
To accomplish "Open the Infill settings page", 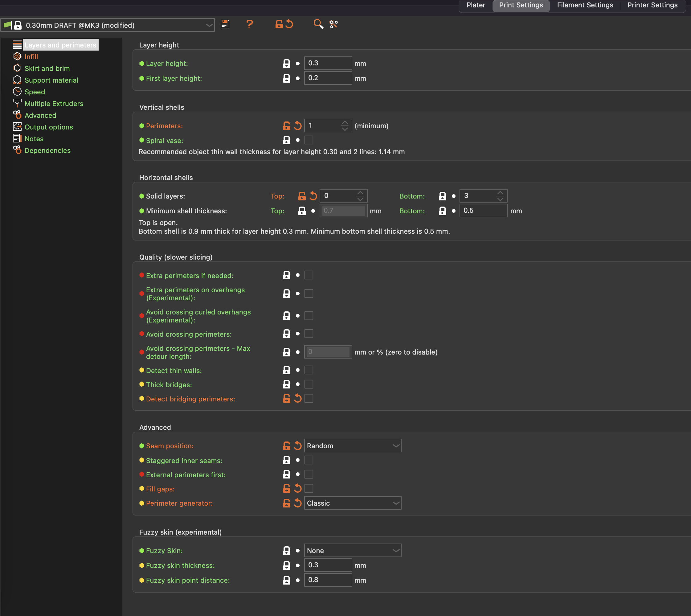I will point(31,57).
